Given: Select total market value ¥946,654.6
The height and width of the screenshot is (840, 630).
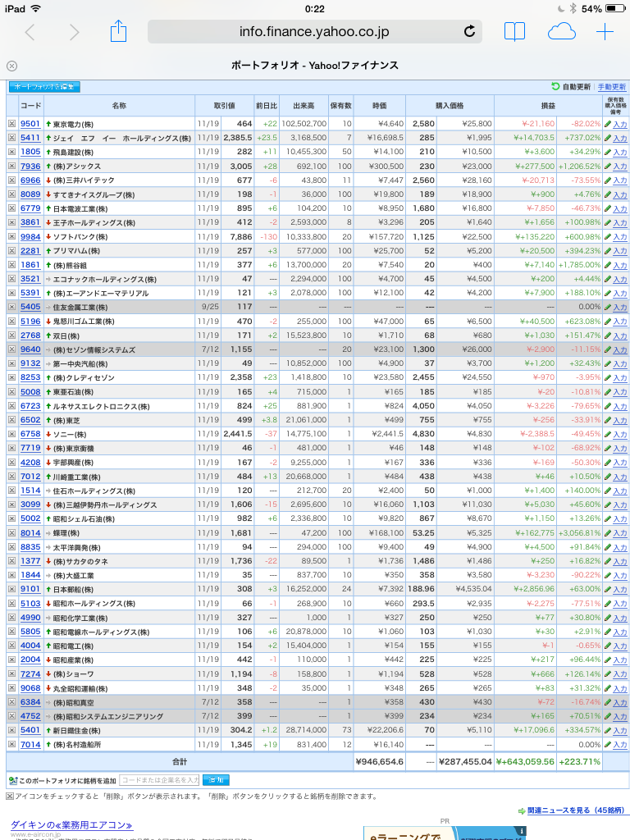Looking at the screenshot, I should [x=379, y=762].
